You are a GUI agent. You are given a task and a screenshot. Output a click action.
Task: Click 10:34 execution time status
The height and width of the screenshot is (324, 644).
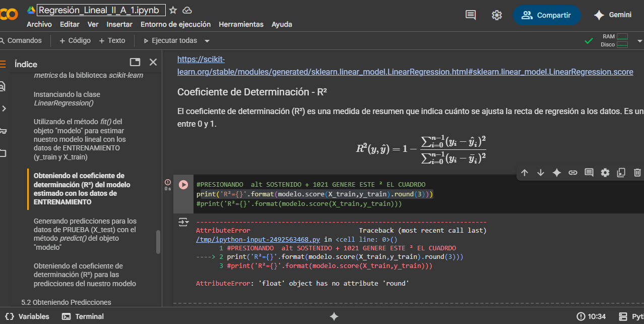point(592,316)
